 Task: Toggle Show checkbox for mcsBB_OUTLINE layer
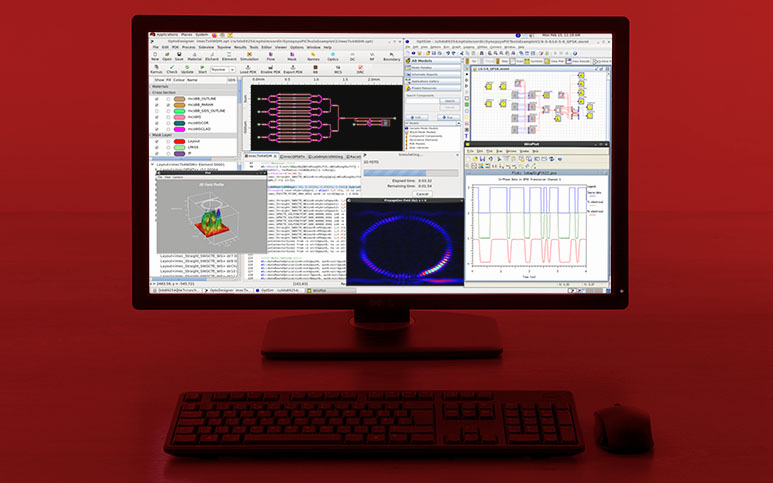coord(155,98)
